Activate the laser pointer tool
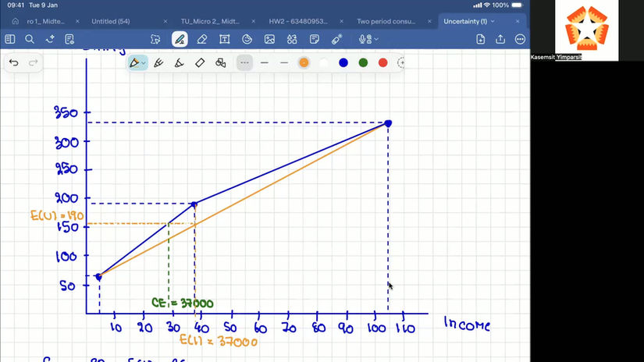The height and width of the screenshot is (362, 644). pos(336,39)
